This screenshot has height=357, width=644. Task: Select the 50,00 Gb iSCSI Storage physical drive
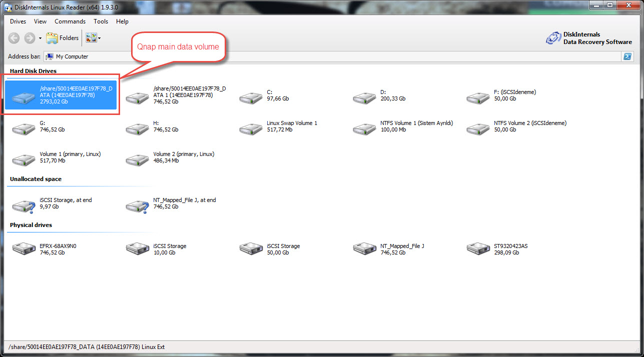click(x=269, y=249)
